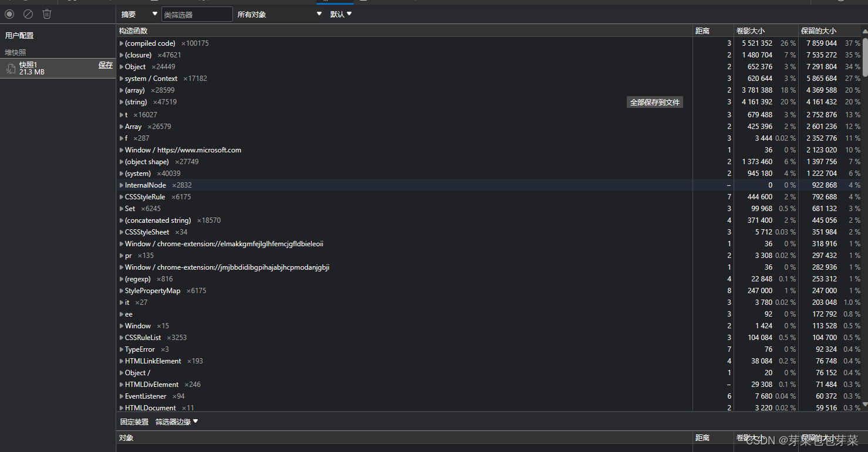Select the (regexp) ×816 row
Viewport: 868px width, 452px height.
(x=489, y=279)
